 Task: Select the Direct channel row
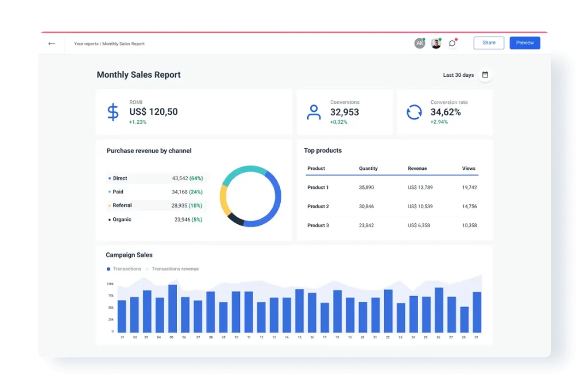[x=155, y=178]
